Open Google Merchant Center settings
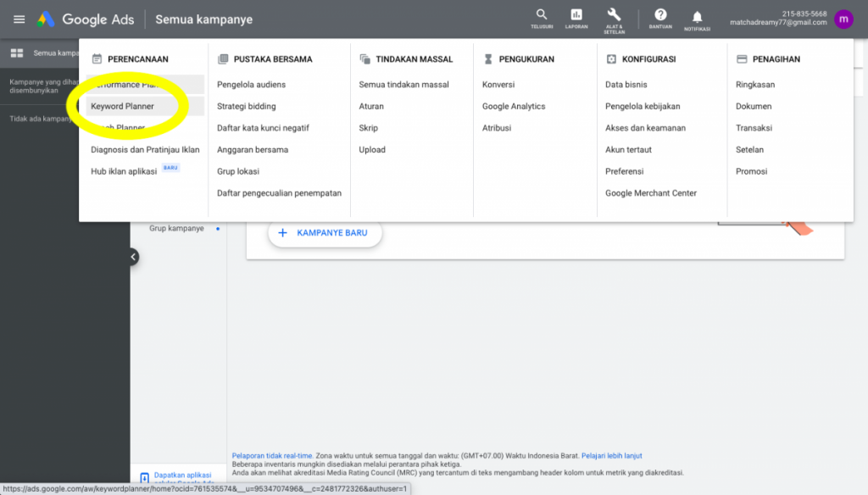 (650, 192)
